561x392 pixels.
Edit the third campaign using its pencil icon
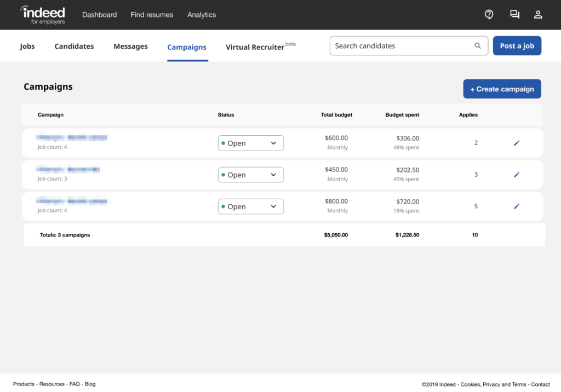[516, 206]
